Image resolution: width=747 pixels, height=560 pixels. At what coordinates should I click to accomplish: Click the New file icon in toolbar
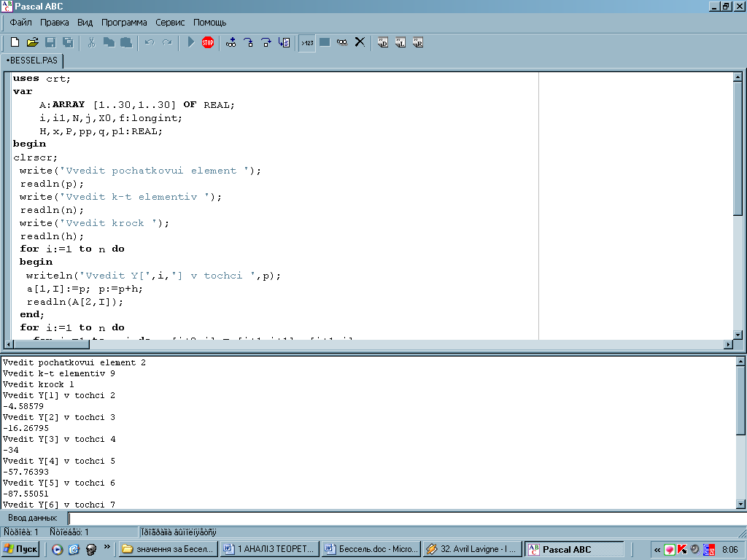[15, 42]
